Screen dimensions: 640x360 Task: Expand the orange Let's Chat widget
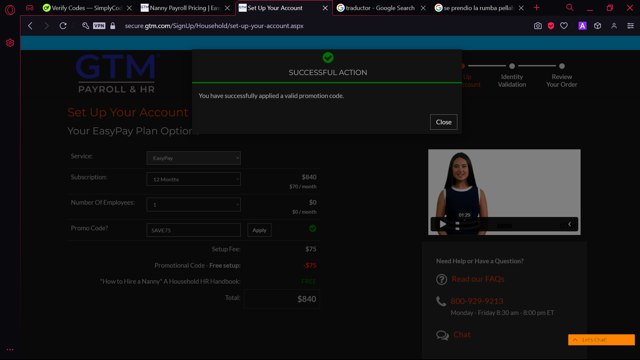(x=601, y=340)
